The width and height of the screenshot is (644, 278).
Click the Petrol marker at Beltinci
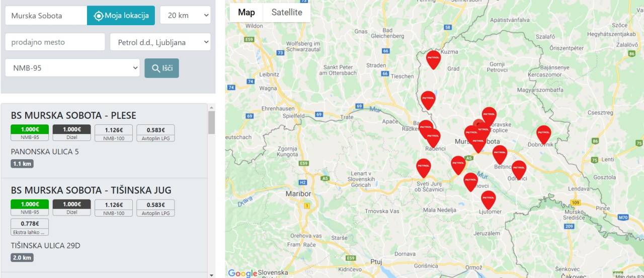pos(500,154)
